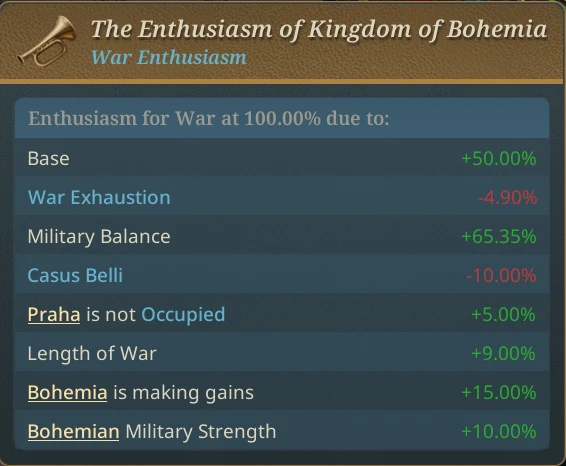Click the War Exhaustion link

[99, 197]
